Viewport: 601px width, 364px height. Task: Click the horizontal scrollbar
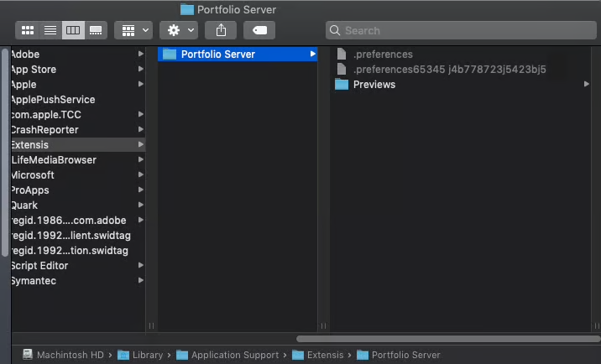448,339
